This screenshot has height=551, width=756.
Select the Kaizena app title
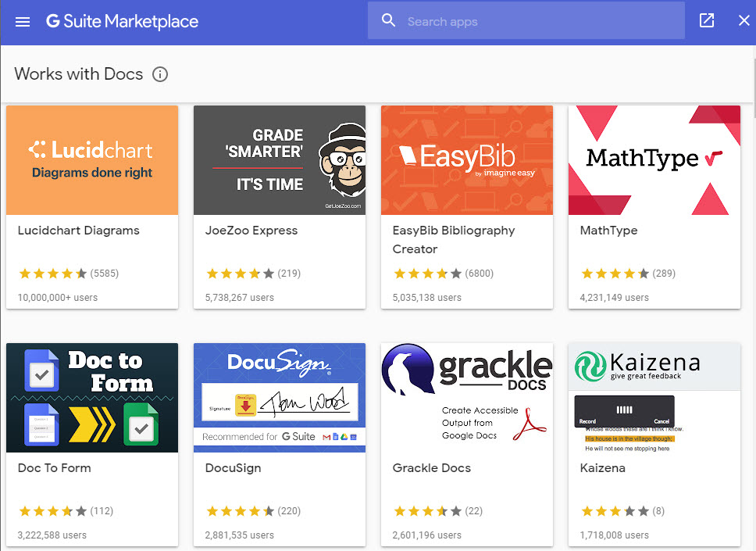pos(603,468)
